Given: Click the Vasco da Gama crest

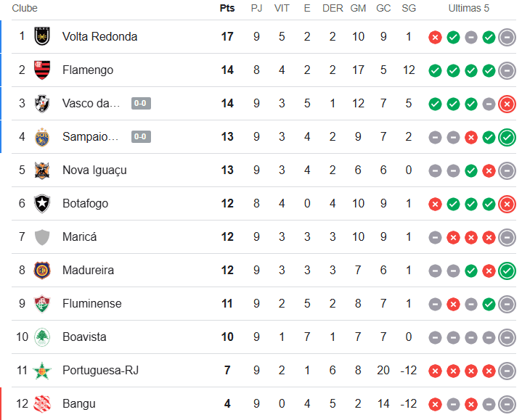Looking at the screenshot, I should pyautogui.click(x=42, y=104).
